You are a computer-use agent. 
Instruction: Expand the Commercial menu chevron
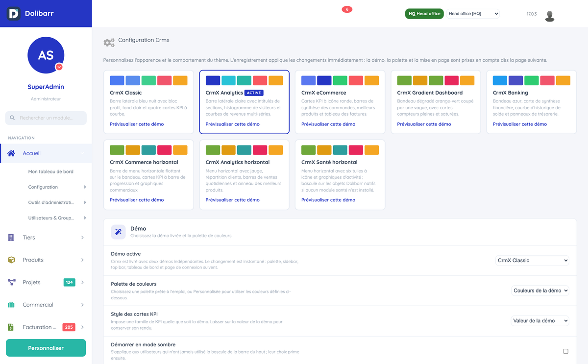[x=82, y=305]
